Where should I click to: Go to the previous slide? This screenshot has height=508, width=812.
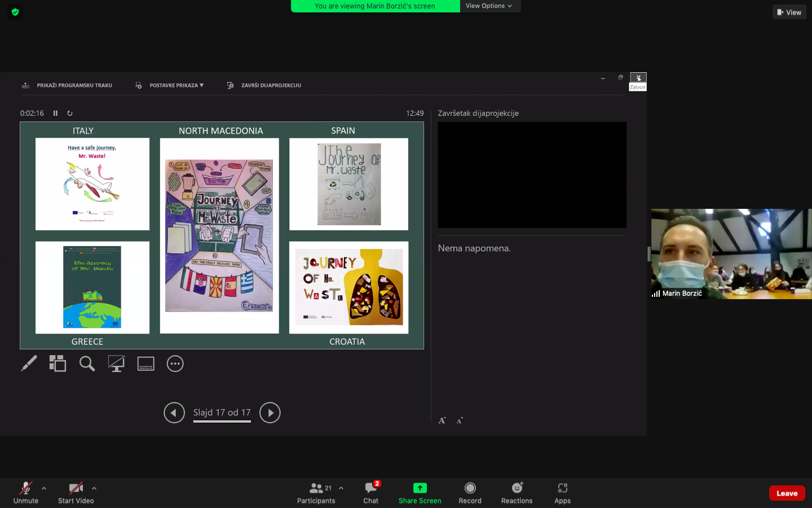click(x=174, y=413)
